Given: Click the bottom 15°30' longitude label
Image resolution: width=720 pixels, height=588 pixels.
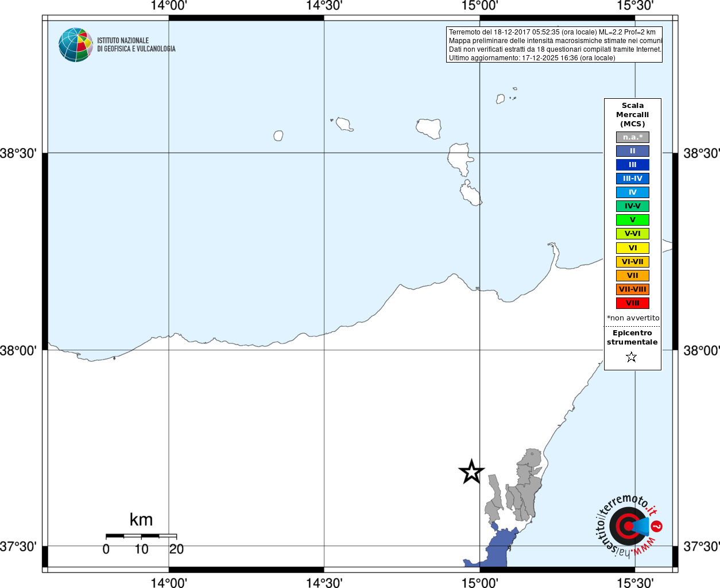Looking at the screenshot, I should pos(636,582).
